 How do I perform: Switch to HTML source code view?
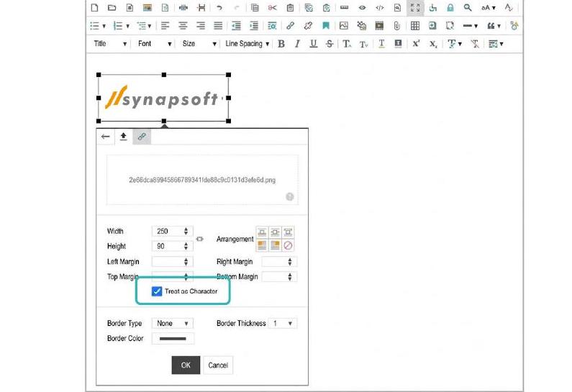380,8
